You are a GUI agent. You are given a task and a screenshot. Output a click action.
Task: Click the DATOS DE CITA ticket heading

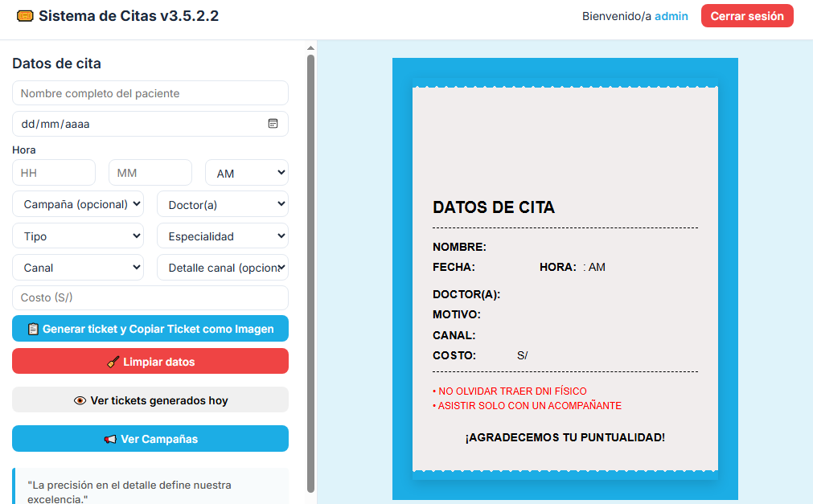tap(494, 207)
